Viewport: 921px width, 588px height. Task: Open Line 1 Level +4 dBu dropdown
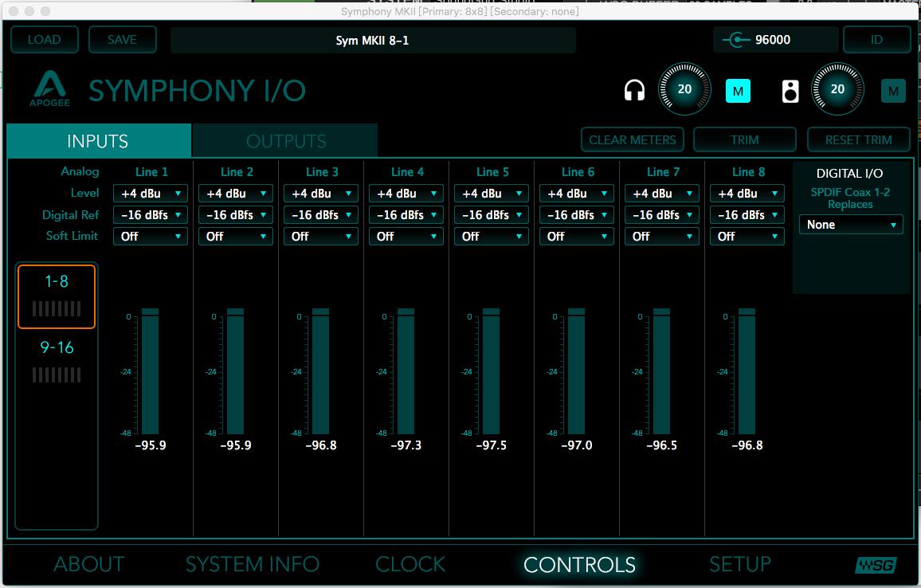click(x=151, y=194)
